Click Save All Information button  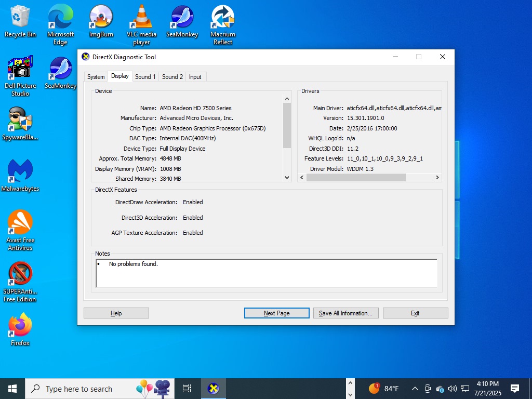pyautogui.click(x=345, y=313)
